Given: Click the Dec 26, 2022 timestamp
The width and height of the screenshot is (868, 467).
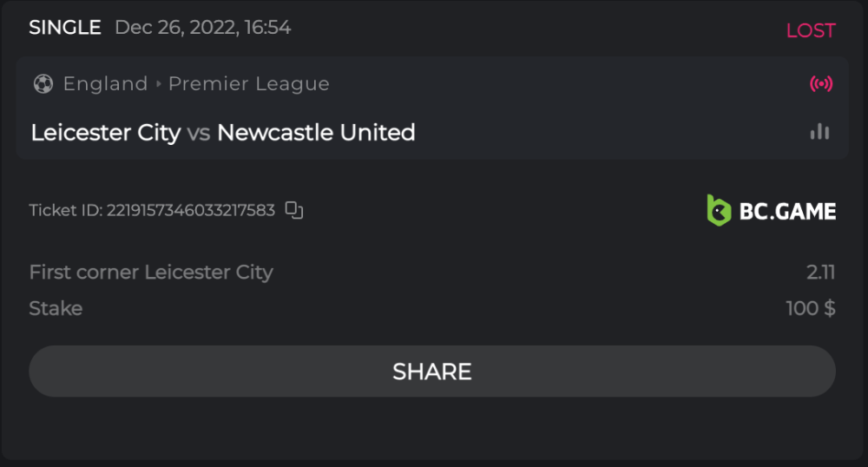Looking at the screenshot, I should point(202,28).
